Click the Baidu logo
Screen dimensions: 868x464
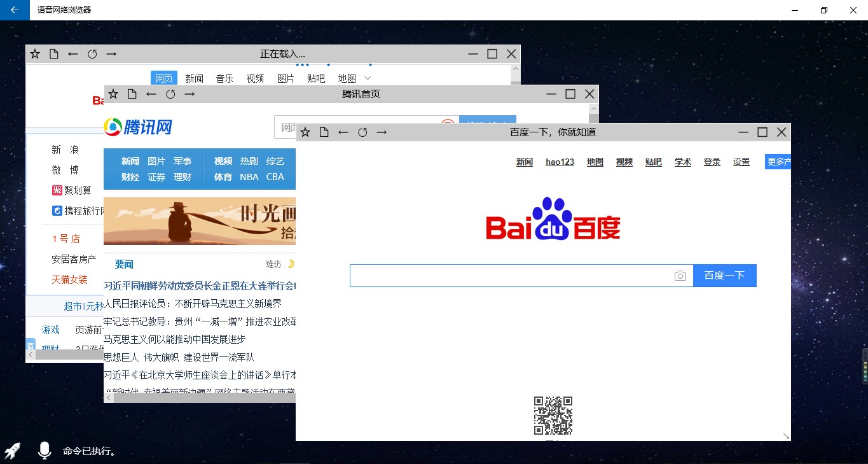point(553,219)
